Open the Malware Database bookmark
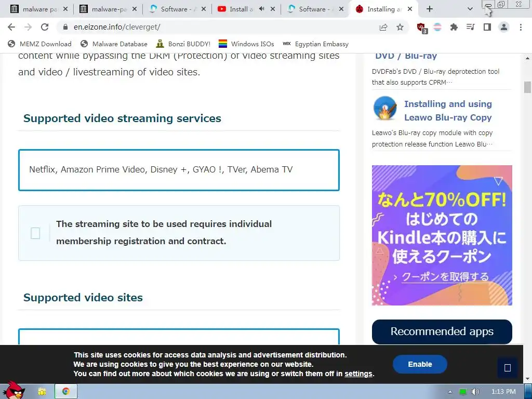This screenshot has width=532, height=399. tap(114, 44)
